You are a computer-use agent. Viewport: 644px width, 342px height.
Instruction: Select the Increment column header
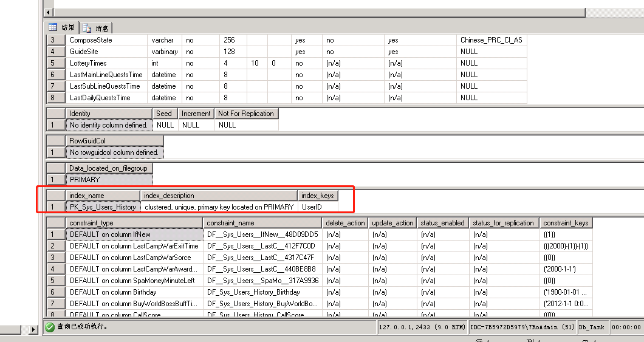pos(196,114)
